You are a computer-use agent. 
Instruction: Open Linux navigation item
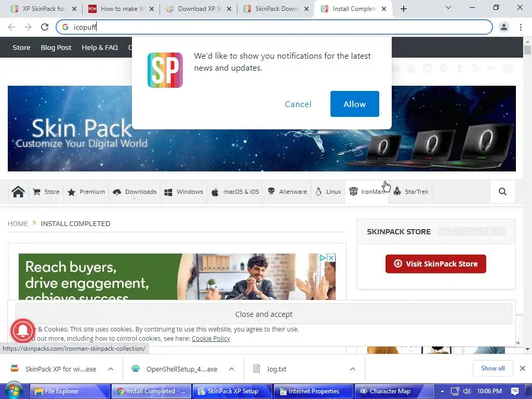pos(328,192)
